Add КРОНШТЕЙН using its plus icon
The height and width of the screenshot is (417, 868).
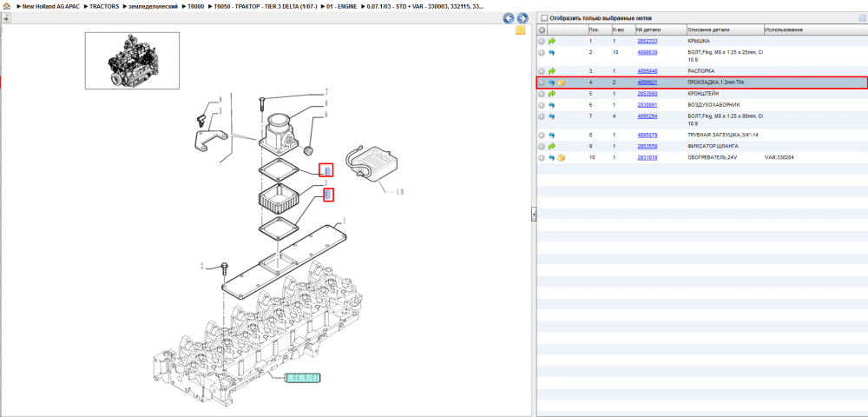[542, 94]
